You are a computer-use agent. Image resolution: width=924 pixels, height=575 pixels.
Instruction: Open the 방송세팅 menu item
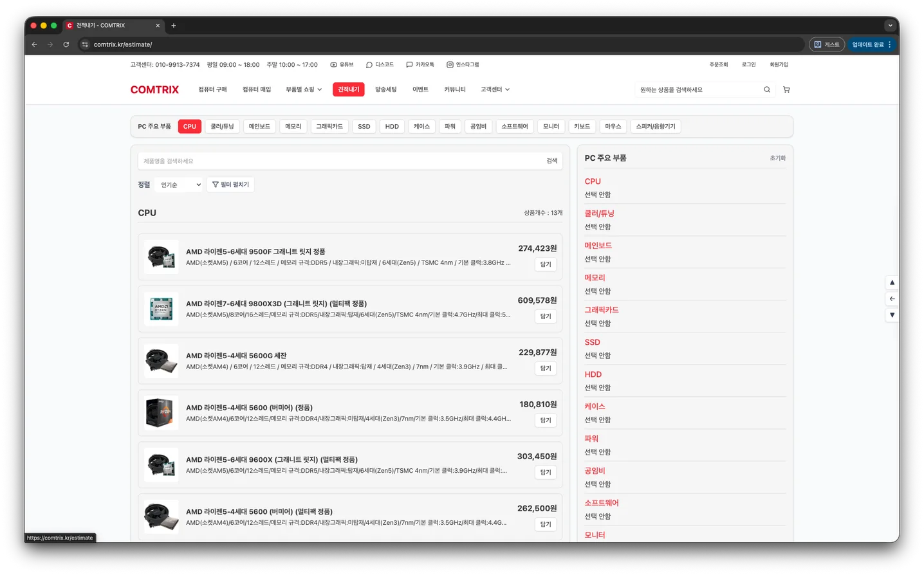[386, 89]
